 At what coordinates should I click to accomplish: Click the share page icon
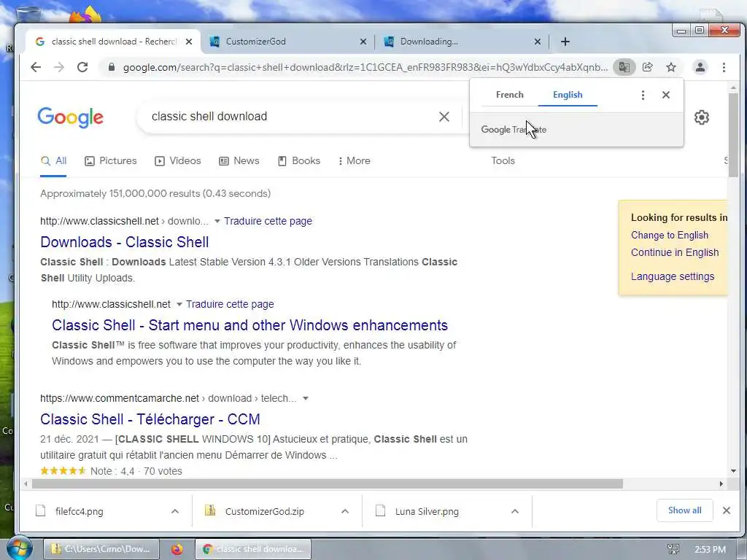click(x=648, y=67)
